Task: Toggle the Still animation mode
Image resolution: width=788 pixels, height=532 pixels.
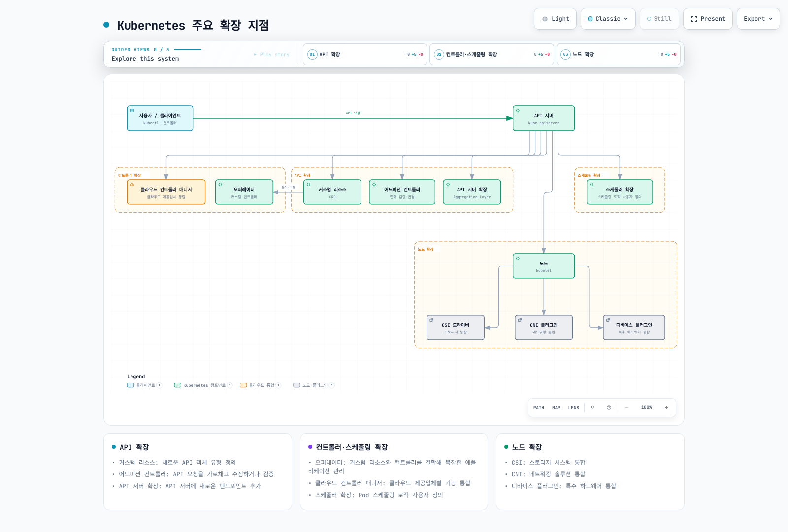Action: (659, 19)
